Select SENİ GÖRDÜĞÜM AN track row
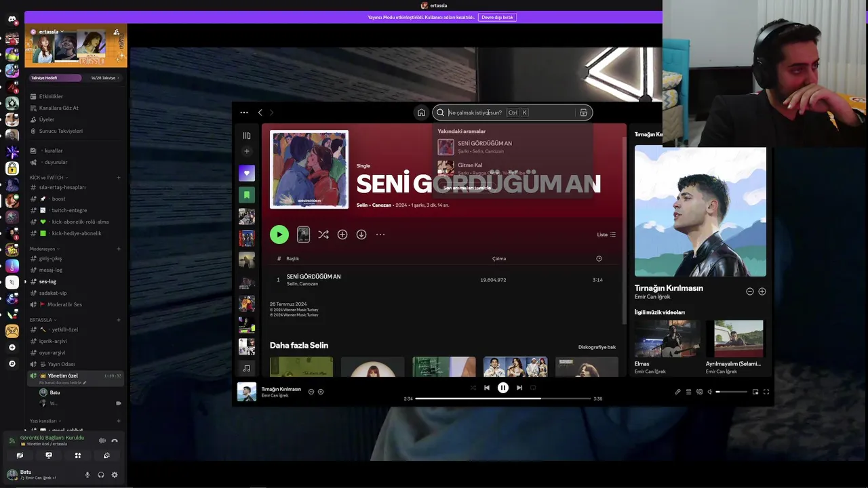The height and width of the screenshot is (488, 868). (443, 280)
